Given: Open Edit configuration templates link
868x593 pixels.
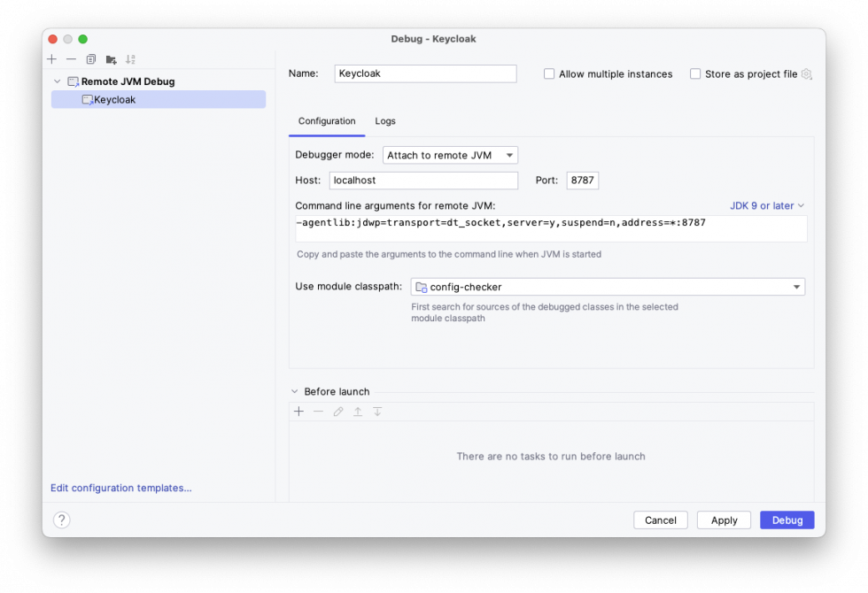Looking at the screenshot, I should 120,488.
